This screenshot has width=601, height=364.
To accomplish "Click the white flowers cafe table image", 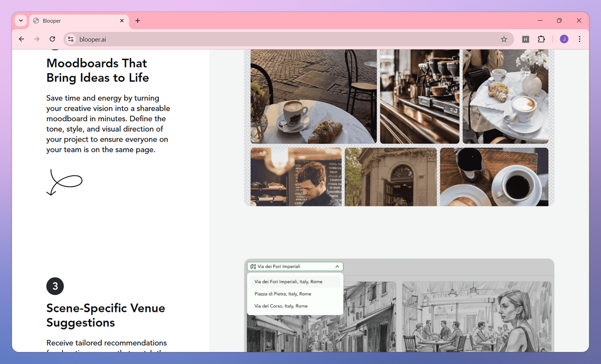I will point(505,96).
